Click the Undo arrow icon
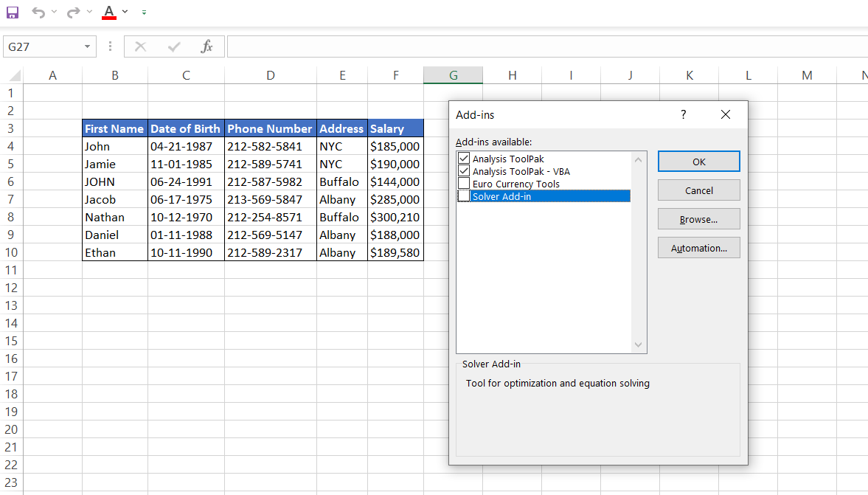The image size is (868, 495). click(x=38, y=13)
